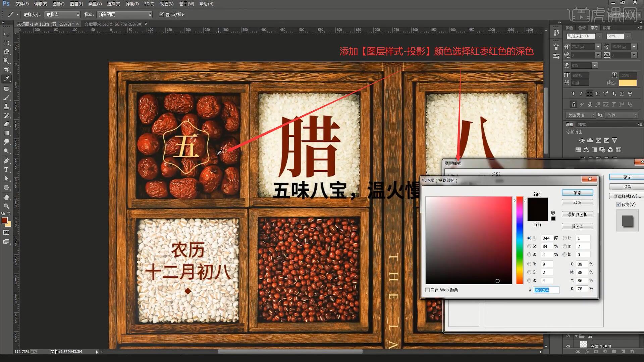Image resolution: width=644 pixels, height=362 pixels.
Task: Select the Move tool
Action: pyautogui.click(x=6, y=34)
